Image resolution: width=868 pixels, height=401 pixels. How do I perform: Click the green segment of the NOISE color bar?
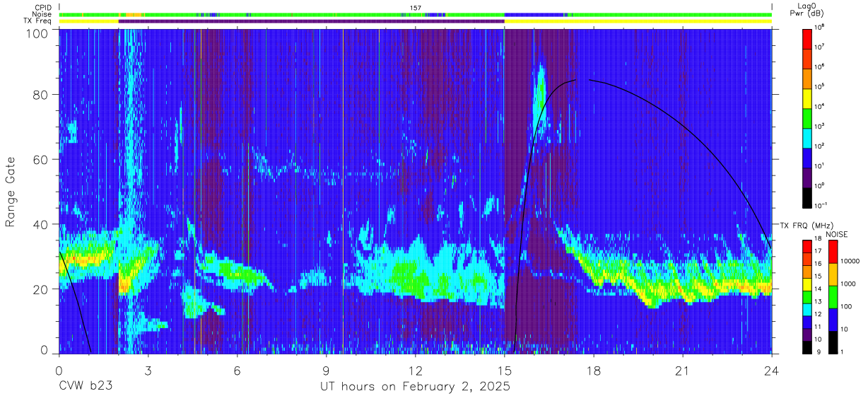coord(834,297)
